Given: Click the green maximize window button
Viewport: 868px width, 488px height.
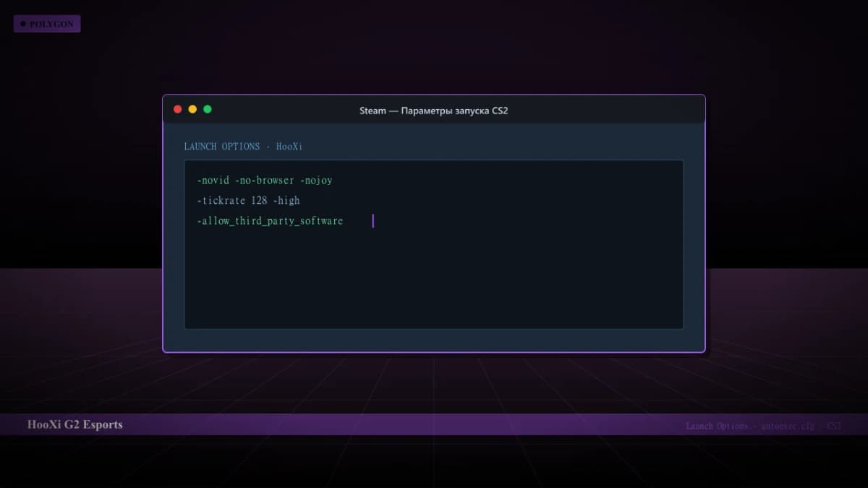Looking at the screenshot, I should click(208, 109).
